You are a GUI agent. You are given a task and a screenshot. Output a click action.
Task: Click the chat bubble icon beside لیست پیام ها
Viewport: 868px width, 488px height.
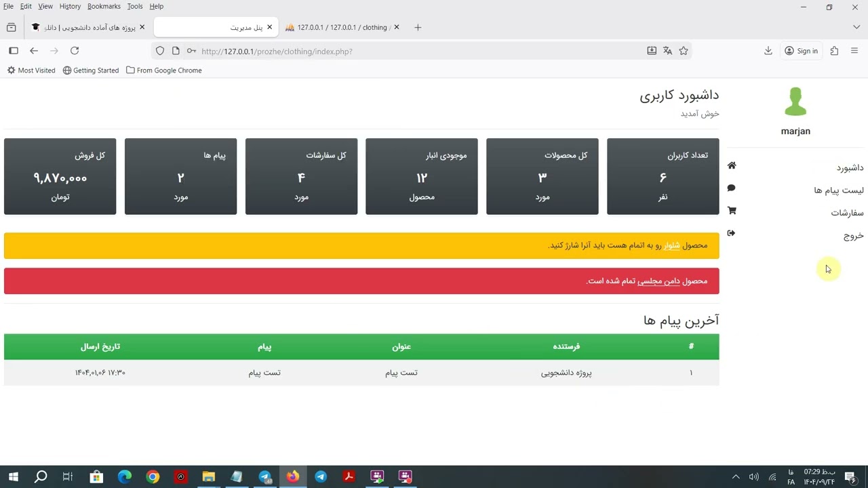tap(731, 188)
